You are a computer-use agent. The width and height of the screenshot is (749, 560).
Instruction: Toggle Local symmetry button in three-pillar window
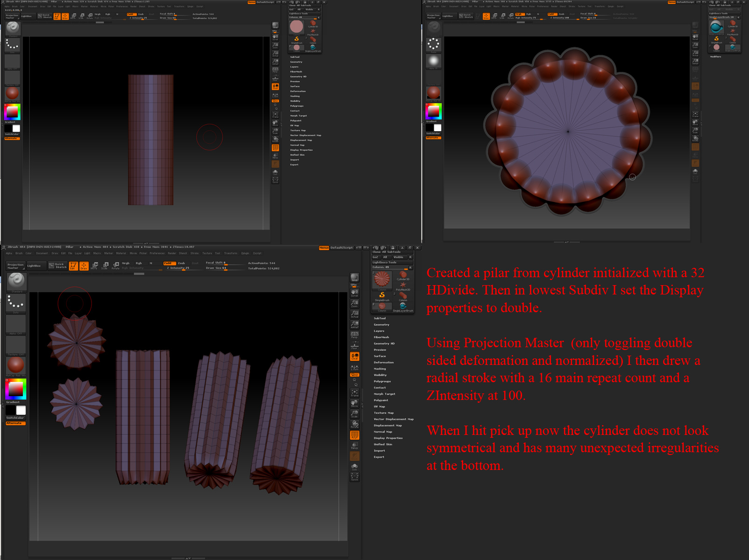355,357
